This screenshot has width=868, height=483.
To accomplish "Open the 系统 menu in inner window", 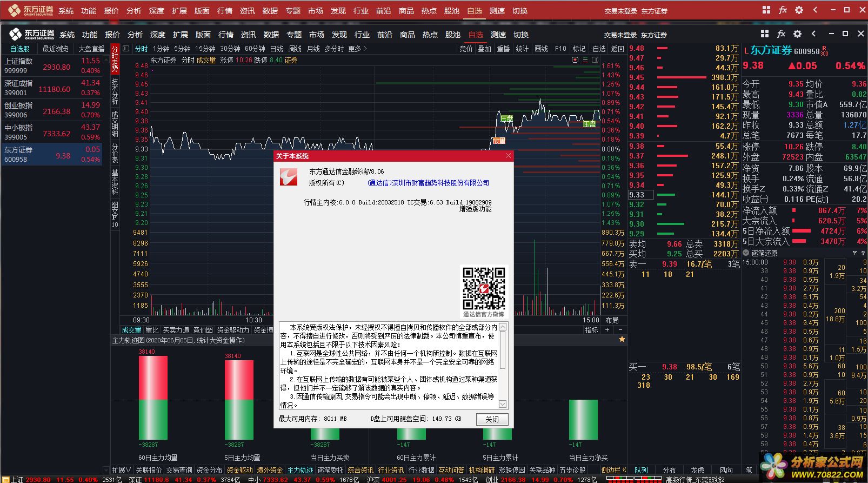I will tap(67, 35).
